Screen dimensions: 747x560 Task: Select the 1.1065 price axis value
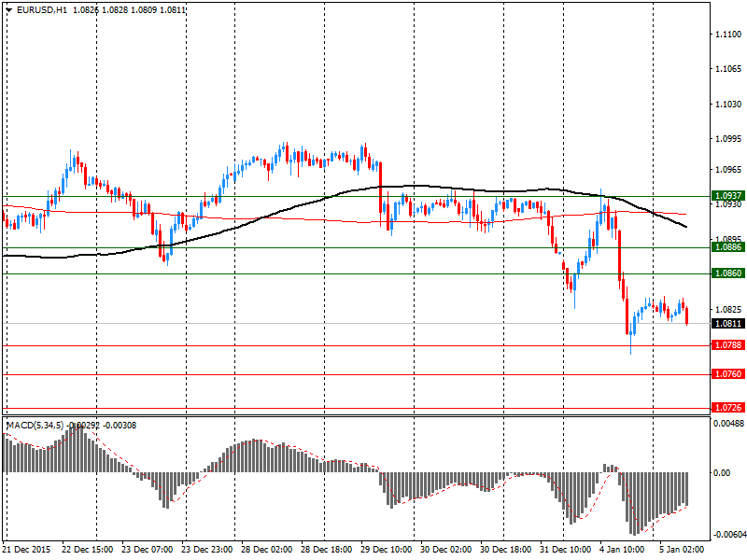pyautogui.click(x=728, y=69)
